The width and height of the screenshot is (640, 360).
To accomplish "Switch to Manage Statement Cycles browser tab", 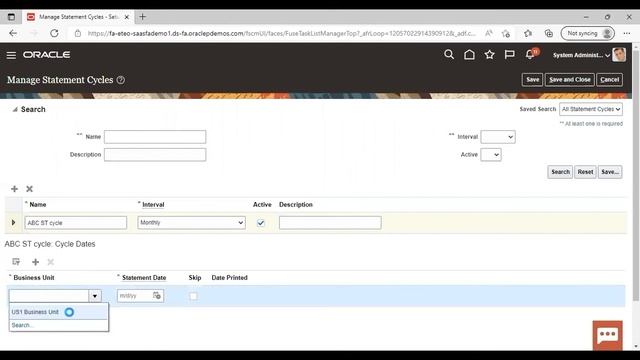I will point(77,17).
